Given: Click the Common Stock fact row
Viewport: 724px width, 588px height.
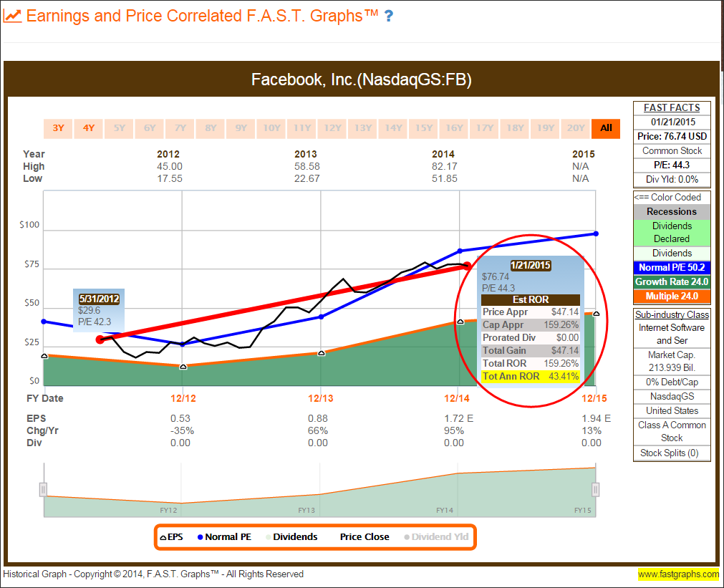Looking at the screenshot, I should click(x=672, y=150).
